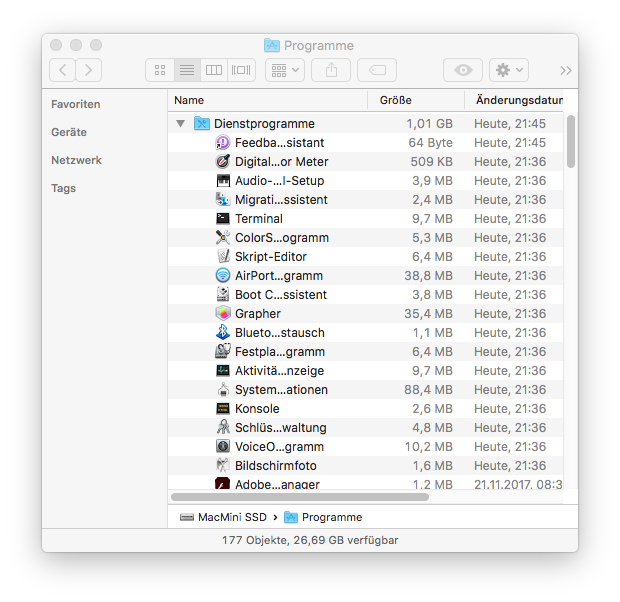The height and width of the screenshot is (602, 620).
Task: Open the arrange-by dropdown
Action: [x=285, y=70]
